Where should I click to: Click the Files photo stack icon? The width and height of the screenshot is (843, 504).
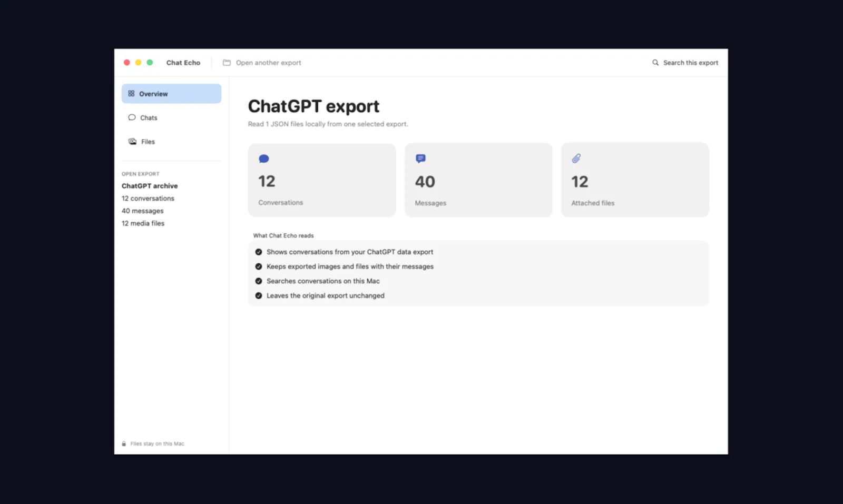click(x=132, y=141)
